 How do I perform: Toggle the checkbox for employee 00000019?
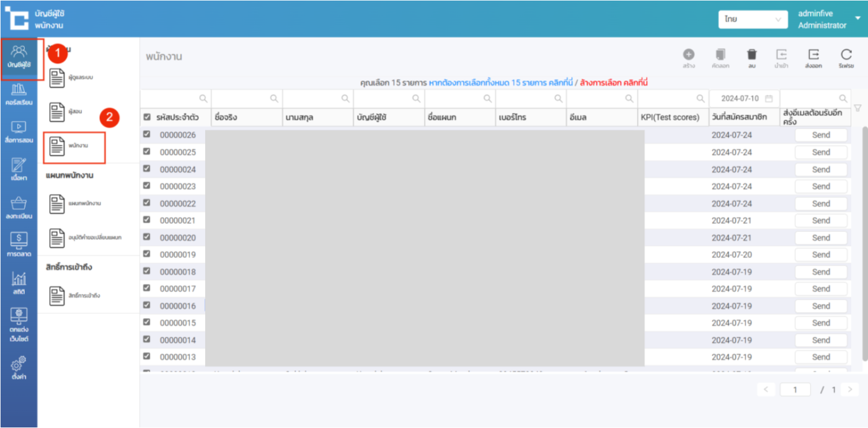147,254
